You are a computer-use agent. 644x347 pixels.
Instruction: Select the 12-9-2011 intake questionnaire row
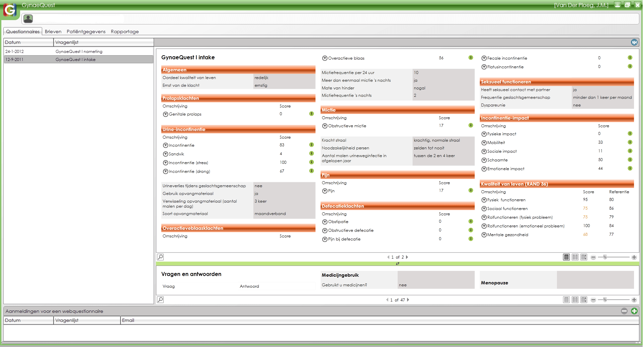click(79, 59)
